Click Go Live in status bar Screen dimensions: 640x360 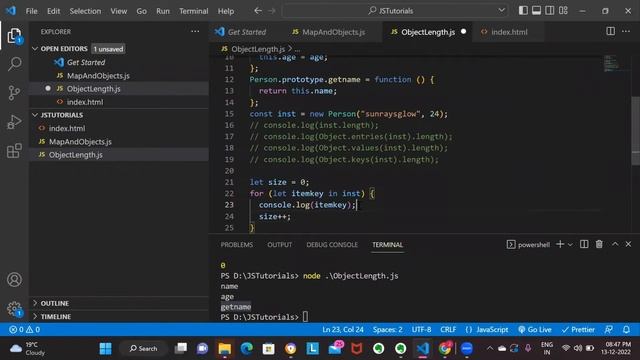[x=535, y=329]
